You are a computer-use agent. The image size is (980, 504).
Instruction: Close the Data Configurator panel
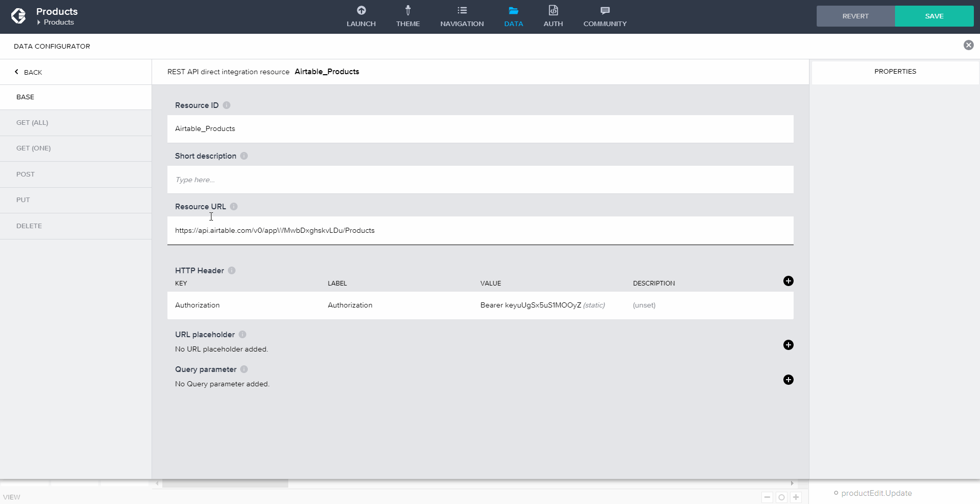tap(968, 45)
